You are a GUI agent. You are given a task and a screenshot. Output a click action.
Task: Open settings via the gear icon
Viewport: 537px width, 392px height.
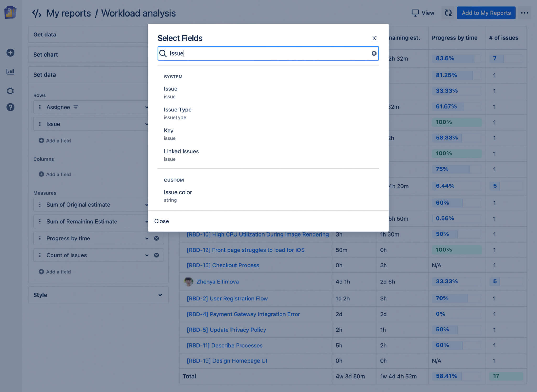(x=10, y=91)
